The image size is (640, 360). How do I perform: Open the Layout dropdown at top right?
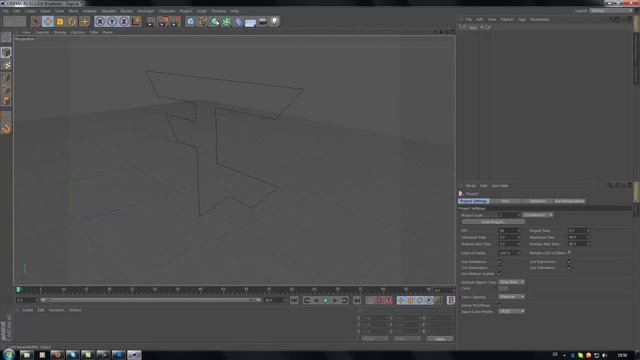pos(610,11)
